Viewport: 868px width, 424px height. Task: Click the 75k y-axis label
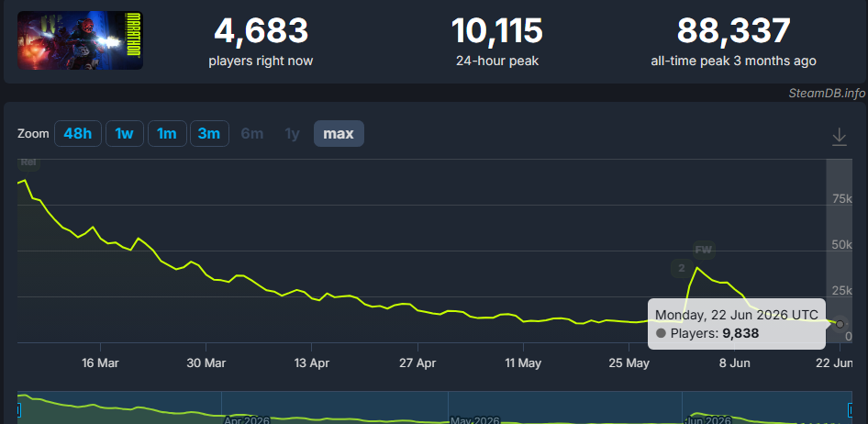tap(841, 199)
